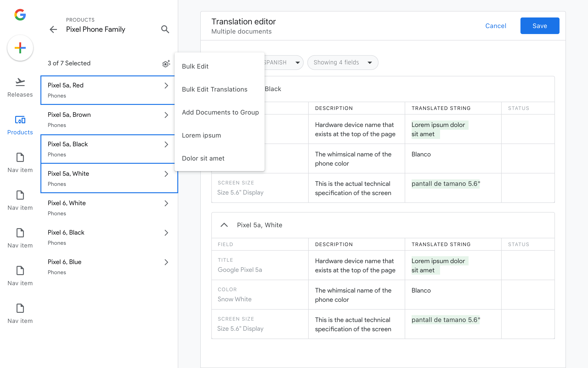Screen dimensions: 588x368
Task: Choose Bulk Edit from the menu
Action: point(219,66)
